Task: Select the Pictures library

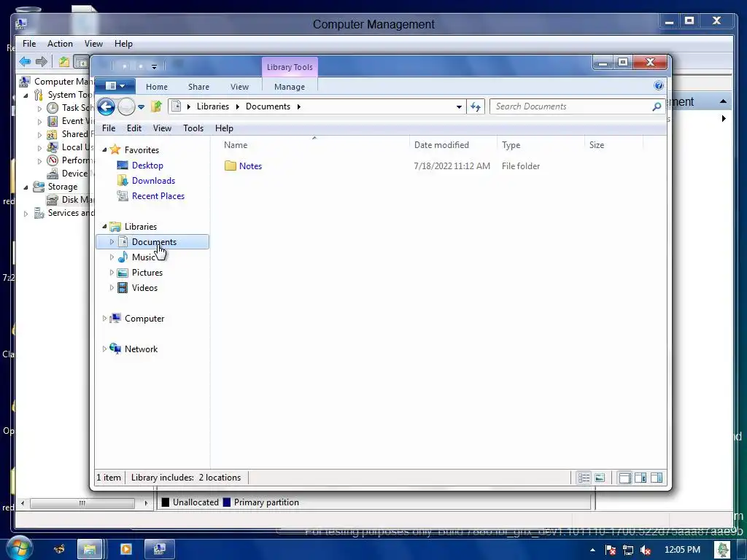Action: tap(147, 273)
